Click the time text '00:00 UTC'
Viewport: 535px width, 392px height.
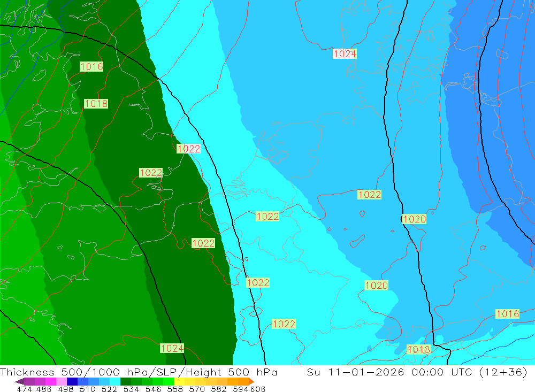tap(443, 372)
